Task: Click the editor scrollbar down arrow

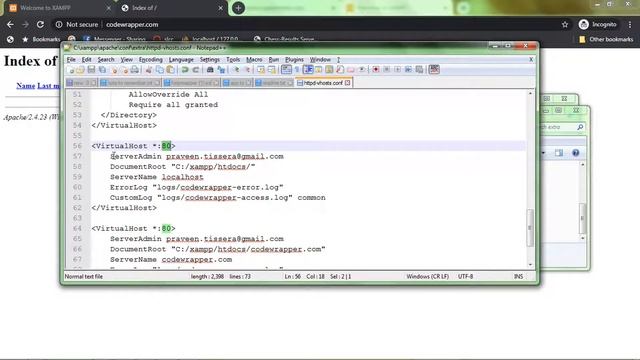Action: 530,264
